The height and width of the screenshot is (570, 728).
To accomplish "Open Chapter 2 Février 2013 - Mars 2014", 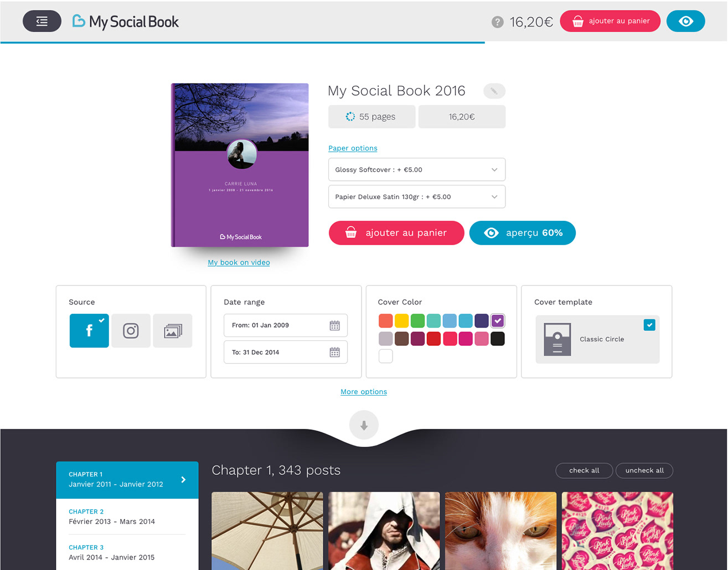I will (127, 517).
